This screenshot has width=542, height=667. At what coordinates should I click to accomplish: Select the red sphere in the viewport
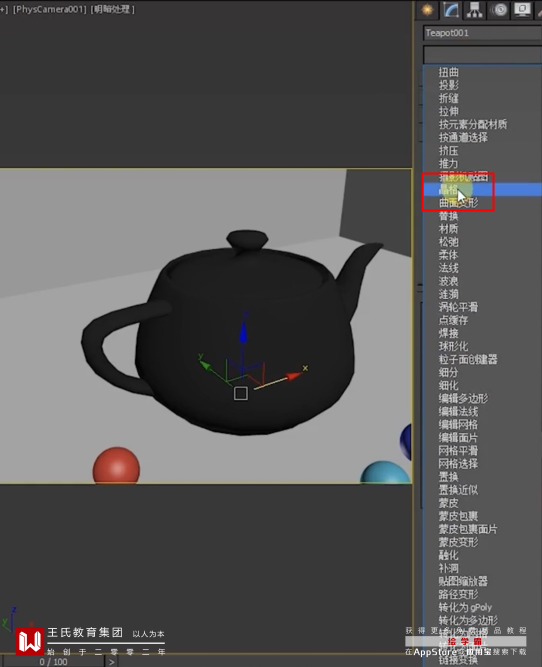tap(116, 465)
